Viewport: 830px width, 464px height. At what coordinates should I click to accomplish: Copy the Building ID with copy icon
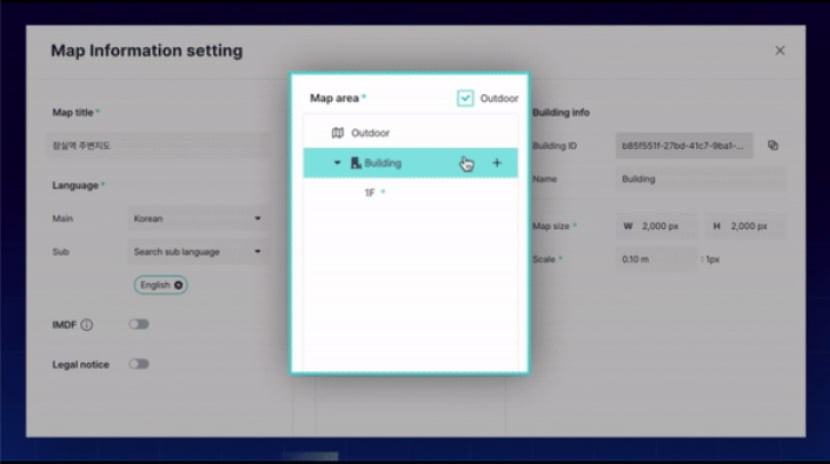coord(773,145)
